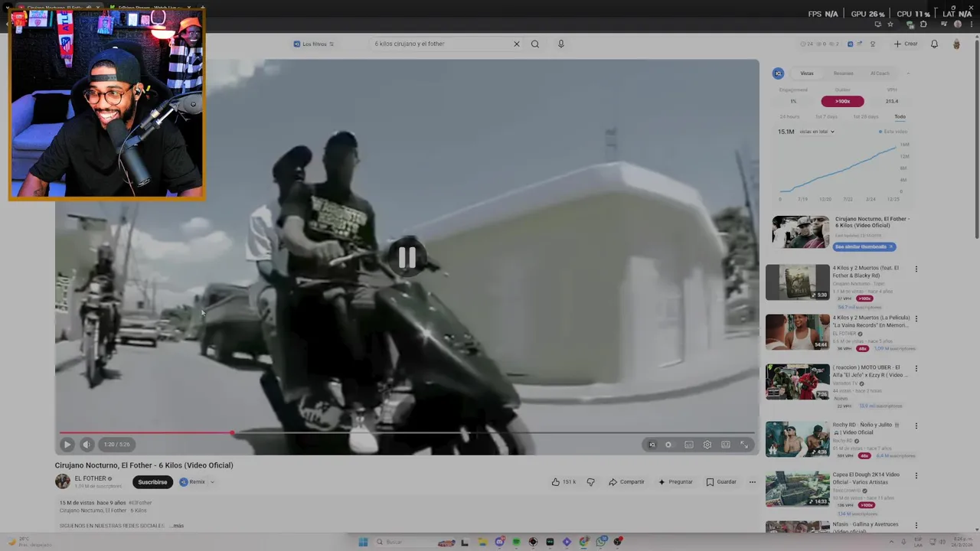The width and height of the screenshot is (980, 551).
Task: Select the '24 hours' range tab
Action: [789, 116]
